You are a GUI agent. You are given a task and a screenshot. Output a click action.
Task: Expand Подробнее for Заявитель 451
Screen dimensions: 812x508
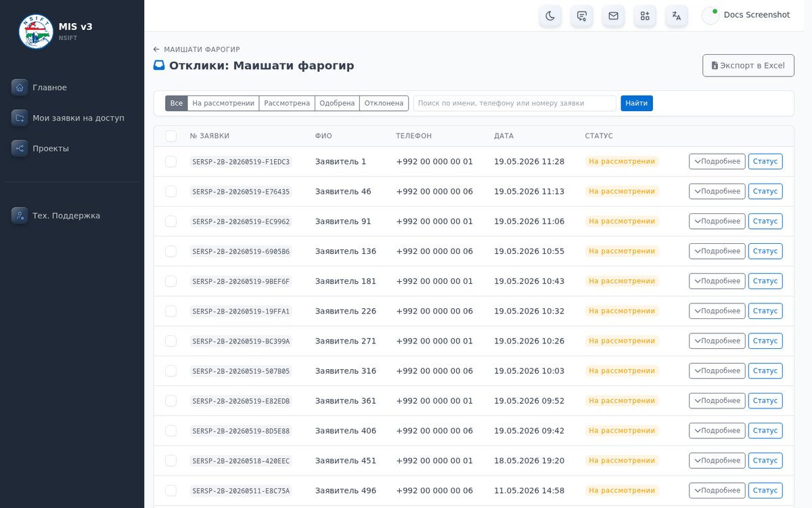[717, 461]
